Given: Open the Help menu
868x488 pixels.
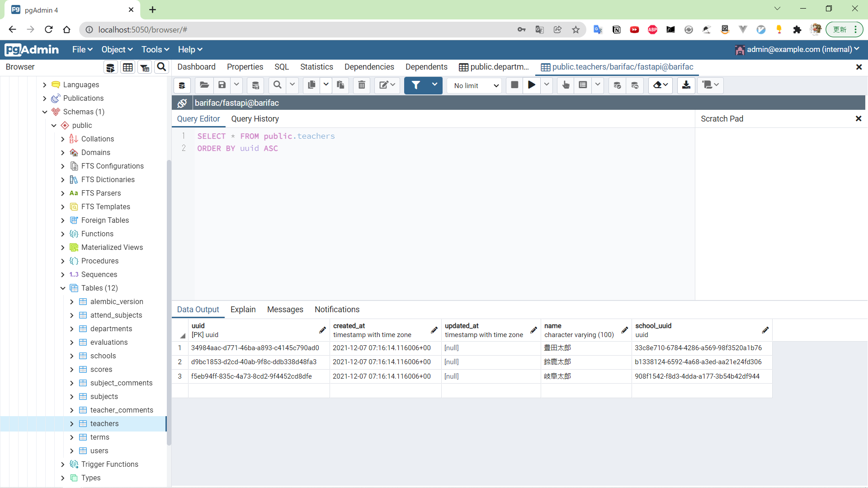Looking at the screenshot, I should coord(190,50).
